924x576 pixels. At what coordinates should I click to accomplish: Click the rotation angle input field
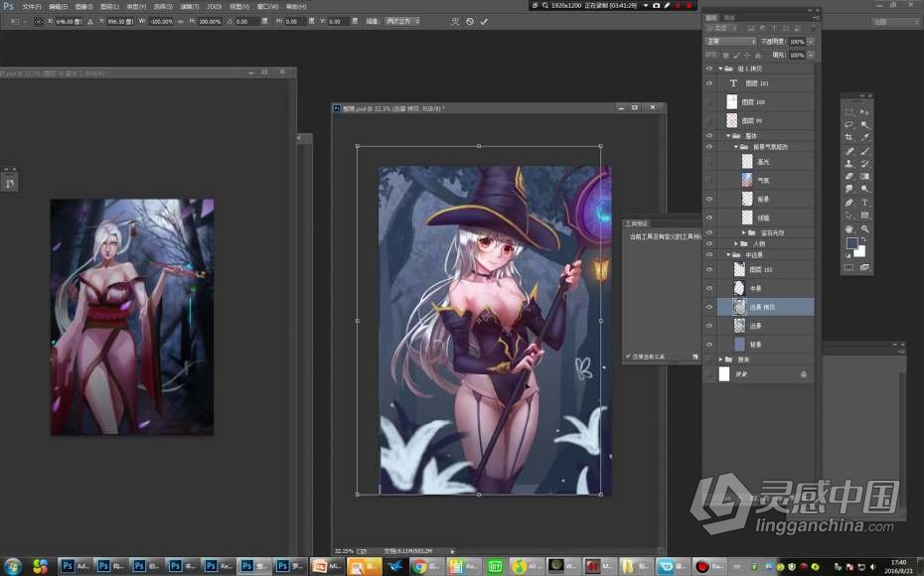click(x=245, y=21)
